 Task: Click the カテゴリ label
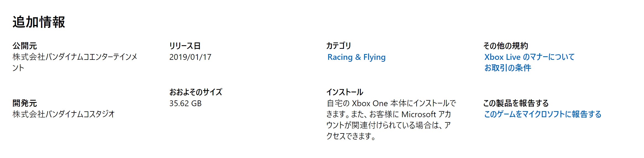click(338, 46)
